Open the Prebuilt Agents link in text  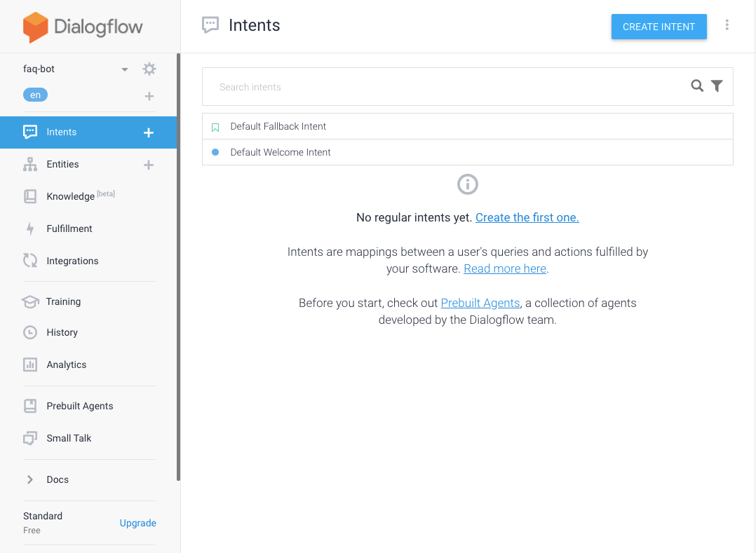pyautogui.click(x=480, y=303)
